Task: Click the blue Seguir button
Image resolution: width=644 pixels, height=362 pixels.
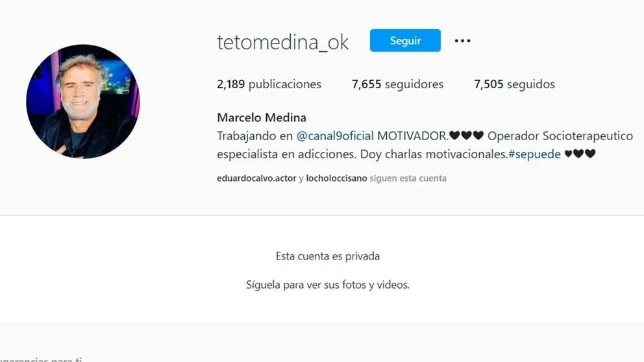Action: tap(405, 40)
